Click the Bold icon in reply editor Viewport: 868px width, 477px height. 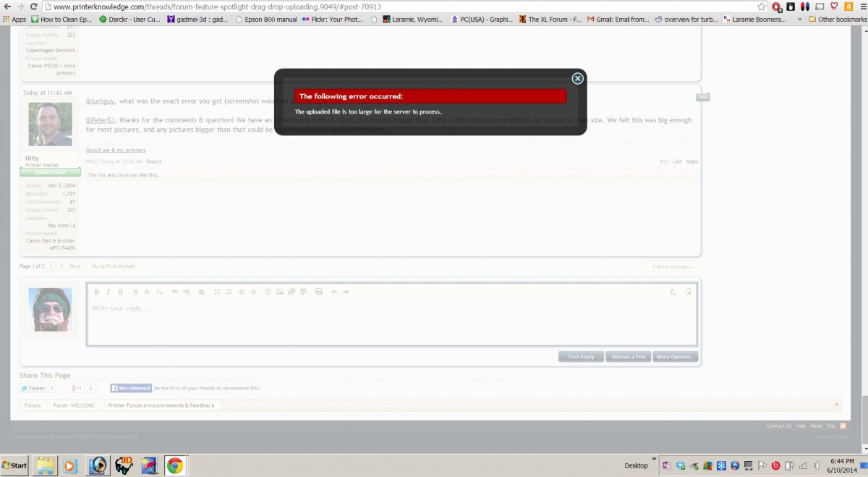pos(97,292)
